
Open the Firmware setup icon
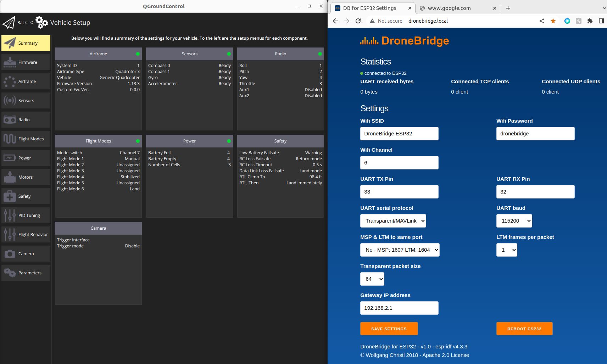(x=10, y=62)
